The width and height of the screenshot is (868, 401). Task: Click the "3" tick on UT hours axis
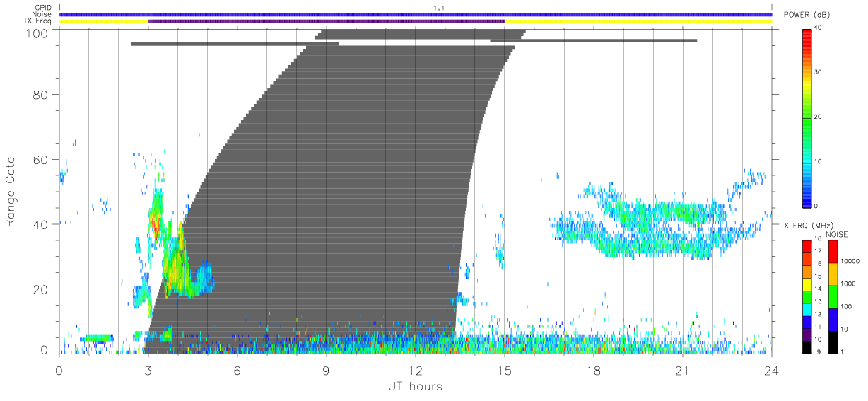148,371
